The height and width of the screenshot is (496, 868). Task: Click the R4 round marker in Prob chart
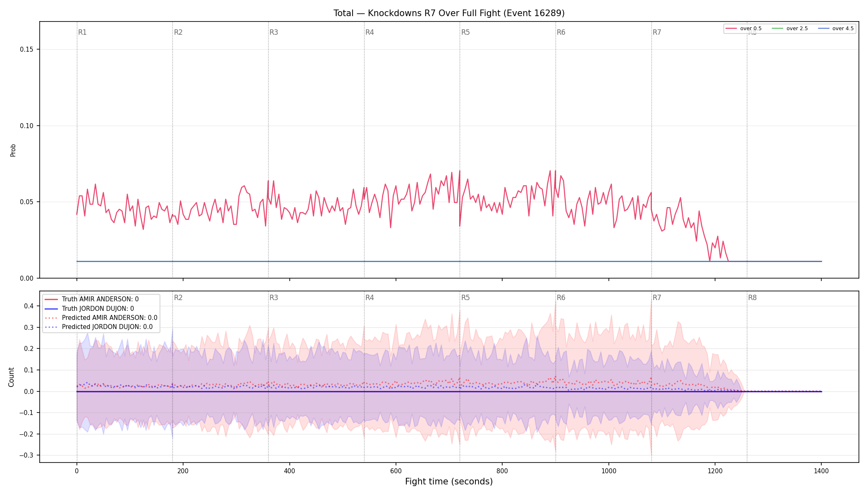pos(370,32)
